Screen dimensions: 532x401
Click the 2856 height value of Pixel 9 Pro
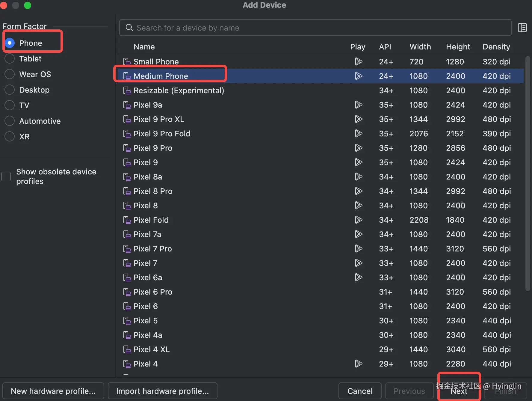(456, 148)
